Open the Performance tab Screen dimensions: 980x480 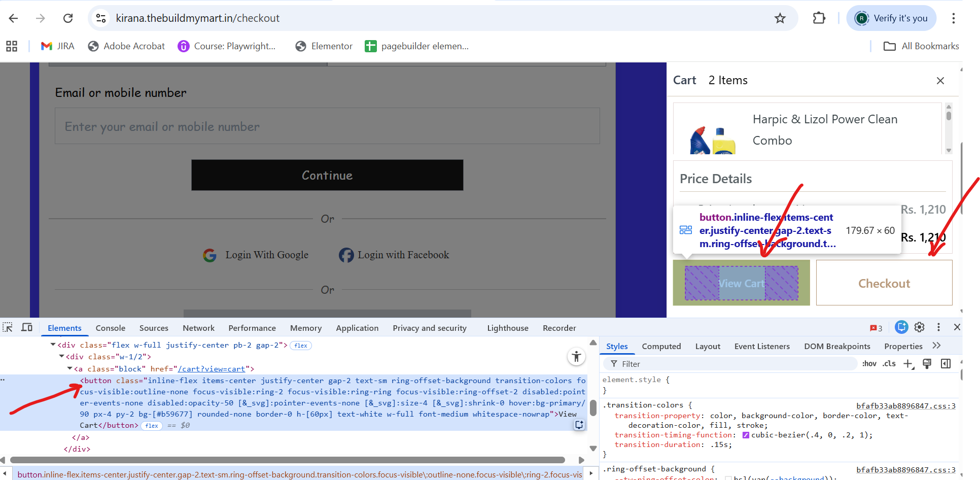pyautogui.click(x=252, y=328)
